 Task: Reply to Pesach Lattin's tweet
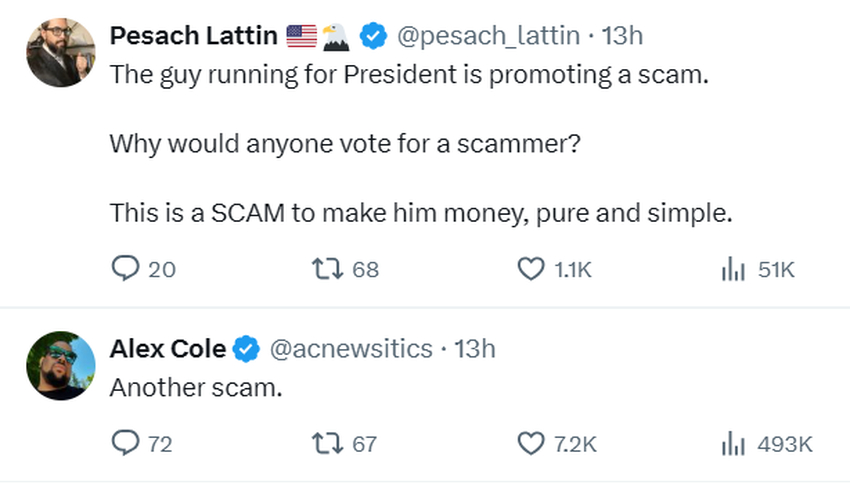pos(124,269)
